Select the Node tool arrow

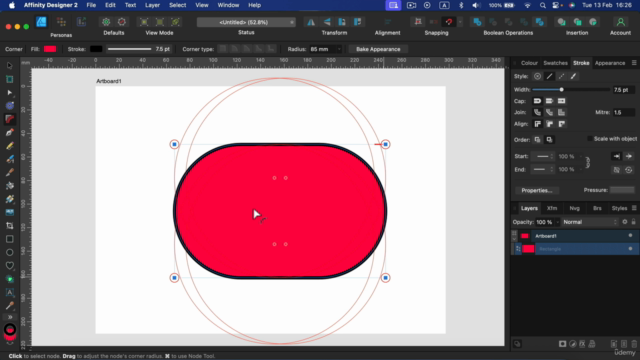pyautogui.click(x=10, y=93)
